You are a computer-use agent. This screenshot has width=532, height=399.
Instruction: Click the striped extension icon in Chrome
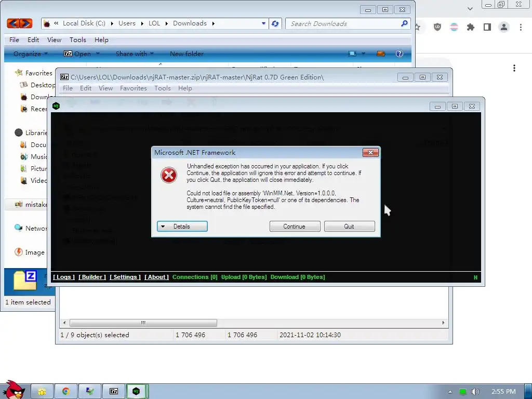pyautogui.click(x=454, y=27)
